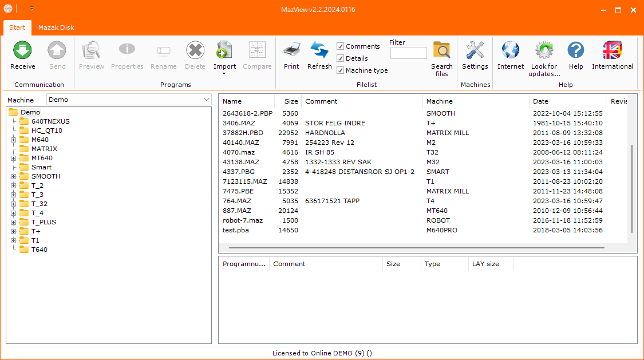Click the Rename program icon
Screen dimensions: 644x360
pos(164,50)
